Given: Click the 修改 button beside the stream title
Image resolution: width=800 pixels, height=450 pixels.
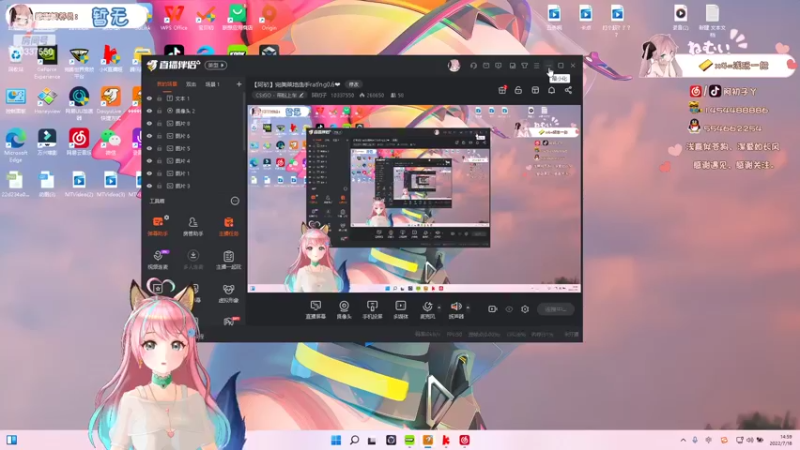Looking at the screenshot, I should point(354,84).
